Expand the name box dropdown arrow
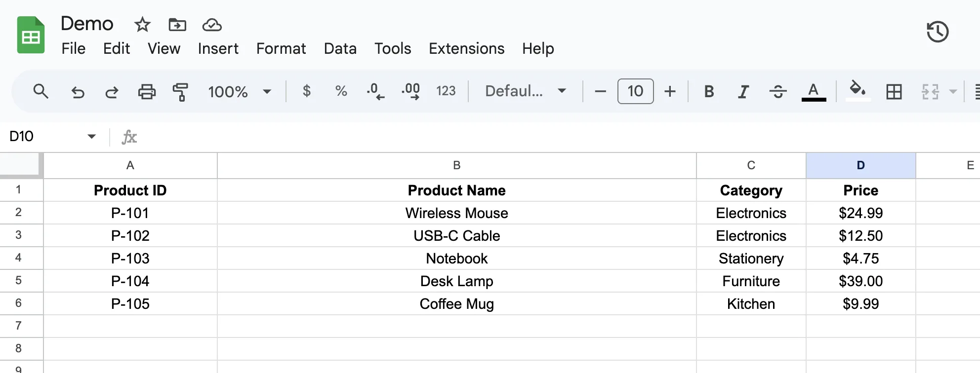 (92, 136)
